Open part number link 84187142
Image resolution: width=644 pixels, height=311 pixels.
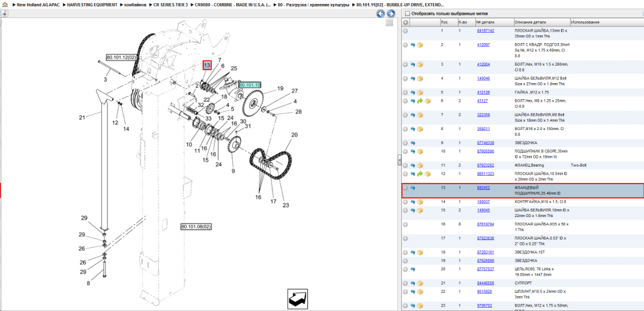[x=486, y=31]
